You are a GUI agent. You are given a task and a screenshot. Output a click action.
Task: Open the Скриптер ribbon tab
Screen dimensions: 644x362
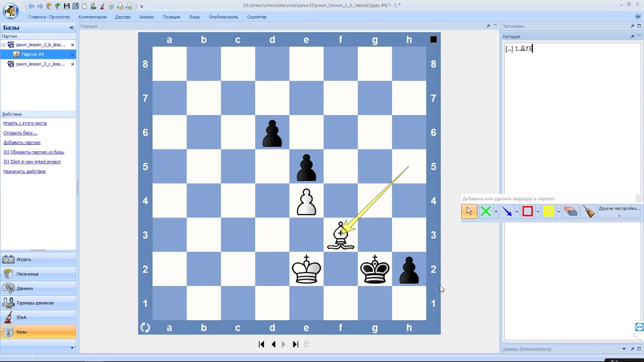pos(257,17)
